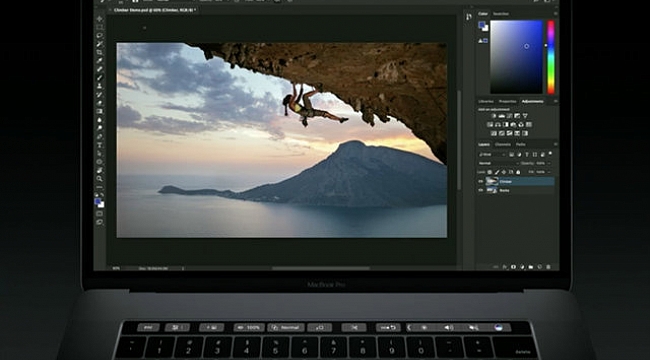This screenshot has width=650, height=360.
Task: Tap the esc key on Touch Bar
Action: [148, 327]
